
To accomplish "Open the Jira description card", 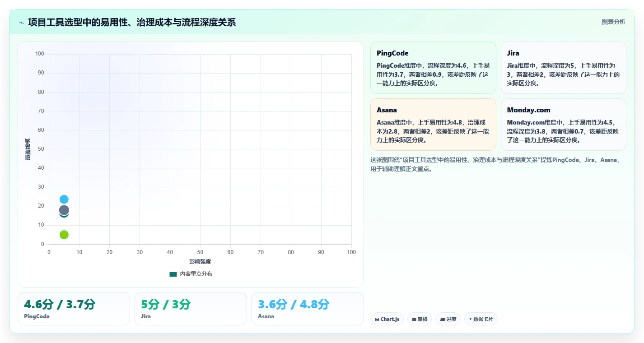I will 563,68.
